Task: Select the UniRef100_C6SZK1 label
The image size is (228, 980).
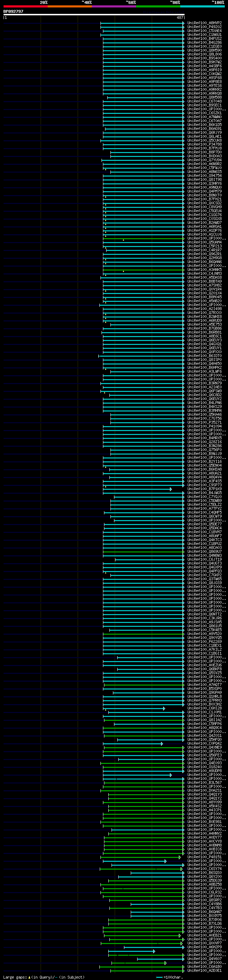Action: [x=204, y=113]
